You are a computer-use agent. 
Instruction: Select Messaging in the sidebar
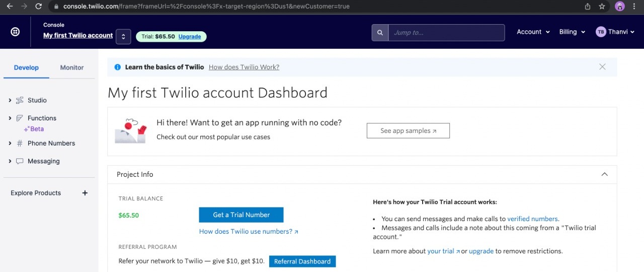(44, 161)
